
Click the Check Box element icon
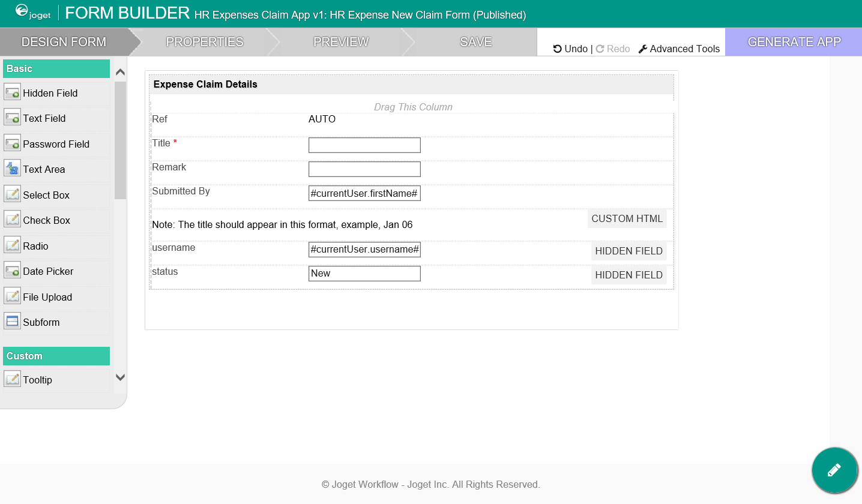[12, 220]
